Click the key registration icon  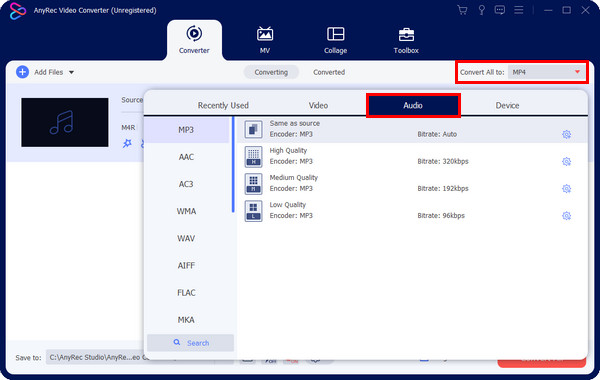481,10
